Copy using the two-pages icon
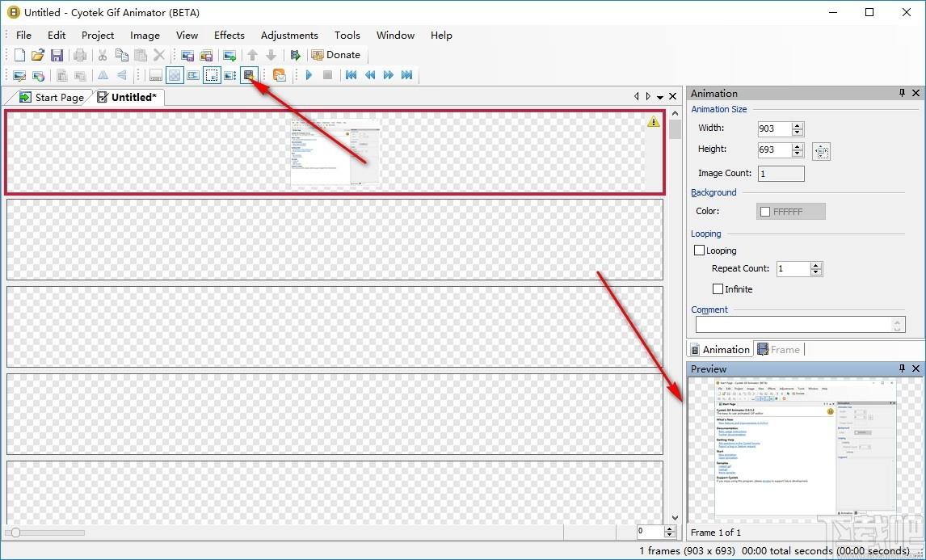Screen dimensions: 926x560 122,55
